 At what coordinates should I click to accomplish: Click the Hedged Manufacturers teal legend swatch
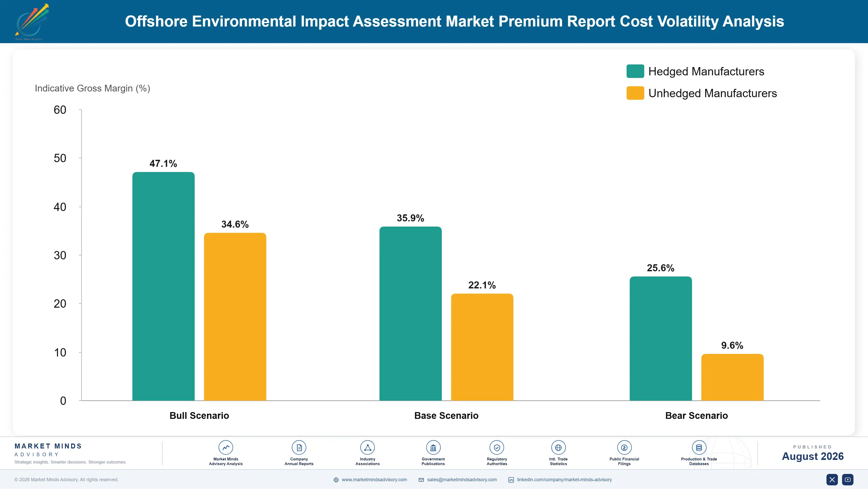(x=635, y=71)
